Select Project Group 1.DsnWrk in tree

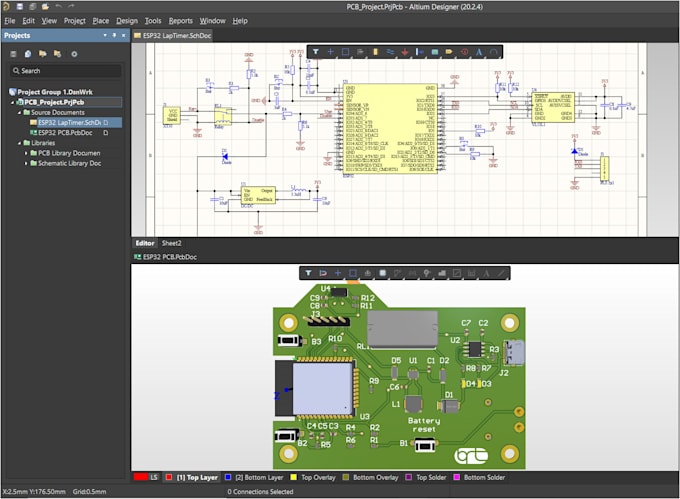[50, 92]
